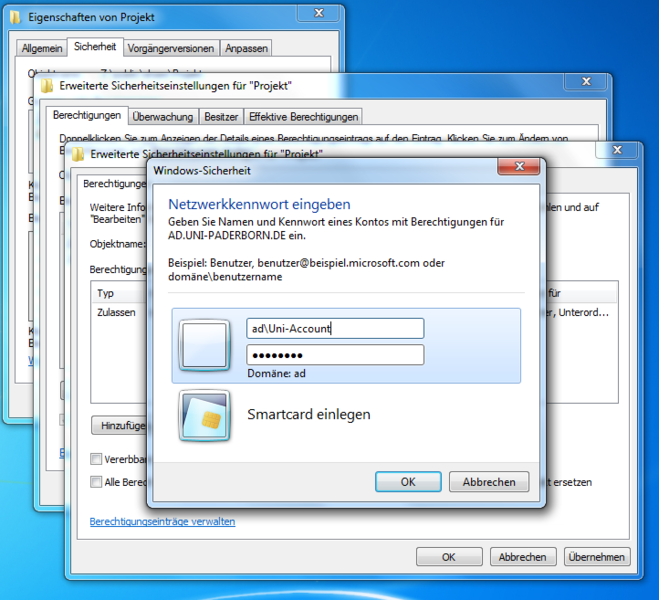This screenshot has height=600, width=659.
Task: Toggle the Alle Berechtigungen ersetzen checkbox
Action: tap(96, 482)
